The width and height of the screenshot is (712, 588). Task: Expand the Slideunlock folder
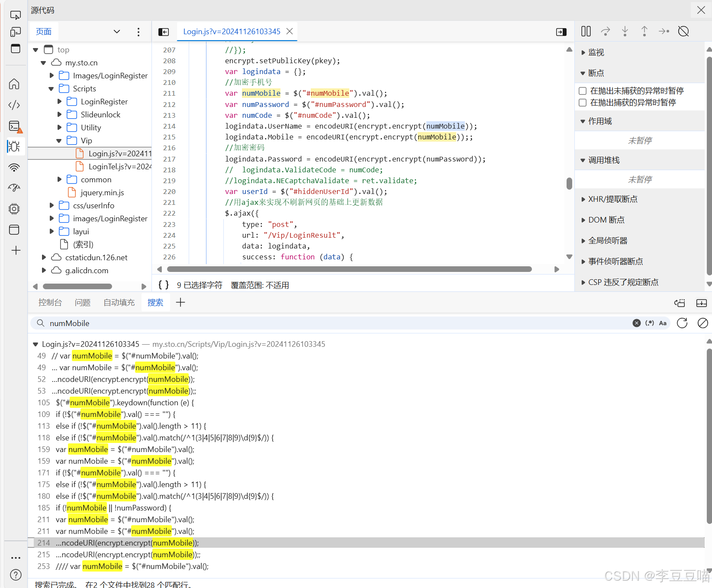pyautogui.click(x=59, y=115)
